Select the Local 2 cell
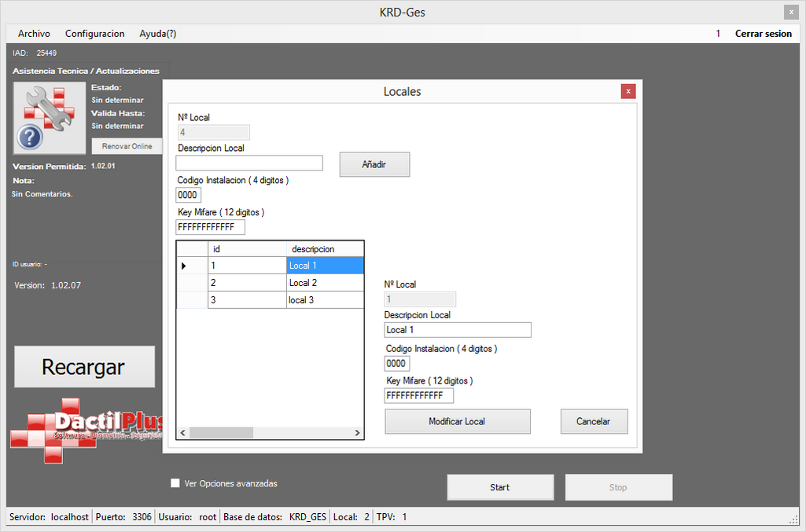Viewport: 806px width, 532px height. [325, 283]
